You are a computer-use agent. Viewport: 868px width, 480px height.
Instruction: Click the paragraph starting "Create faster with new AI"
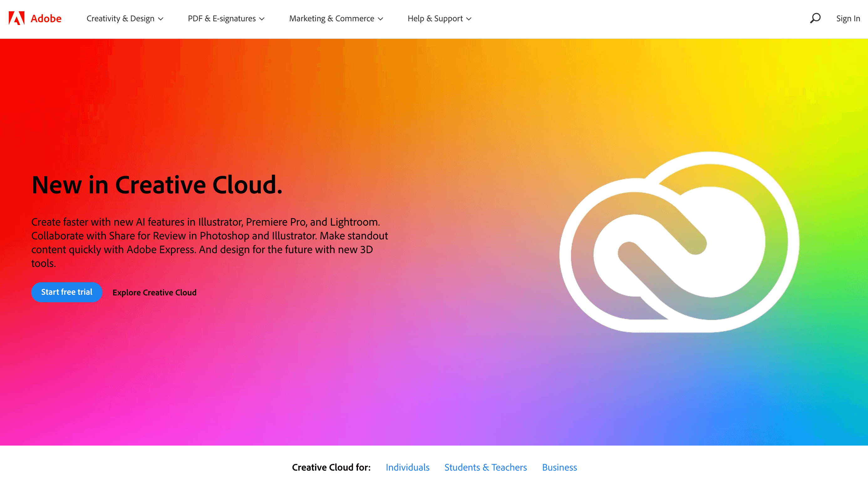coord(209,243)
